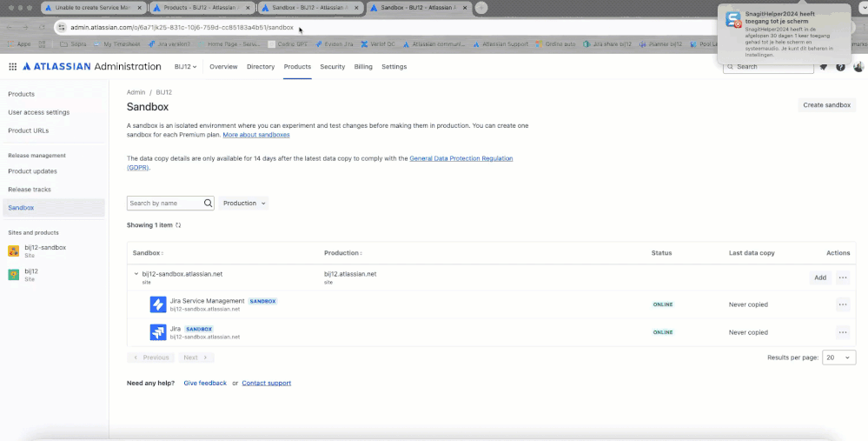
Task: Open the help question mark icon
Action: [840, 67]
